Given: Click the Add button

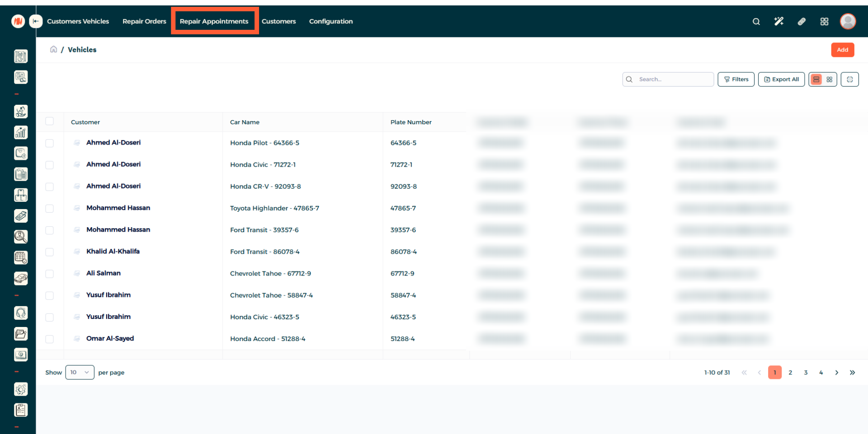Looking at the screenshot, I should pos(842,50).
